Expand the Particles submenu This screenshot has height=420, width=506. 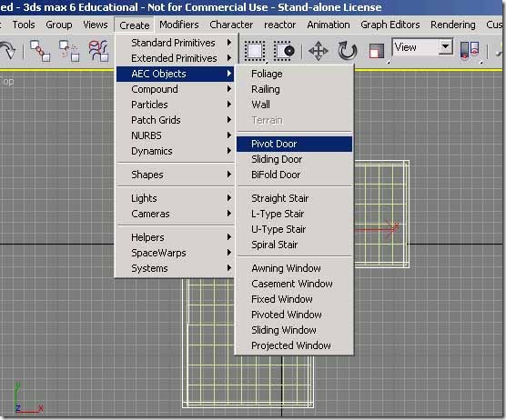pos(175,105)
